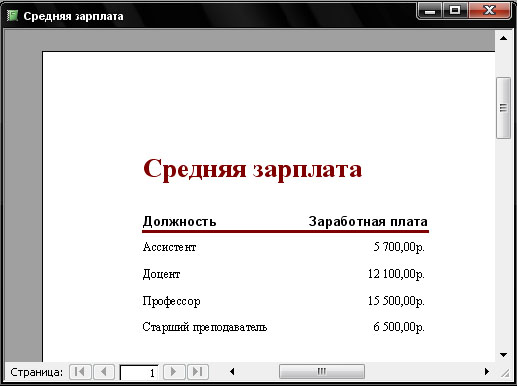
Task: Minimize the Средняя зарплата window
Action: click(x=430, y=11)
